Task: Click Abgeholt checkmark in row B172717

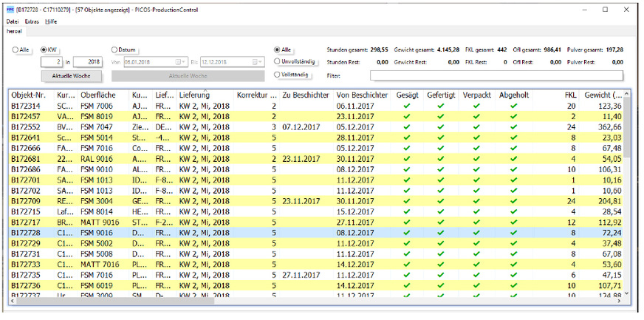Action: click(513, 222)
